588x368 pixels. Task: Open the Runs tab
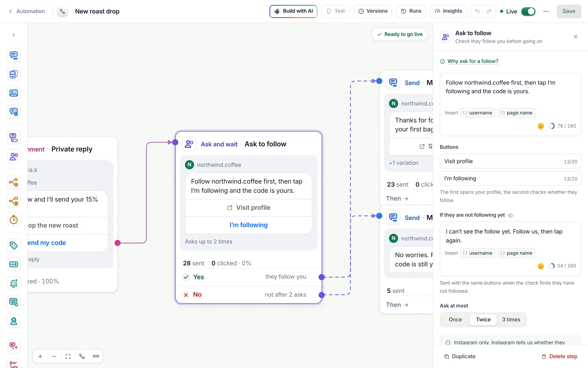click(411, 11)
